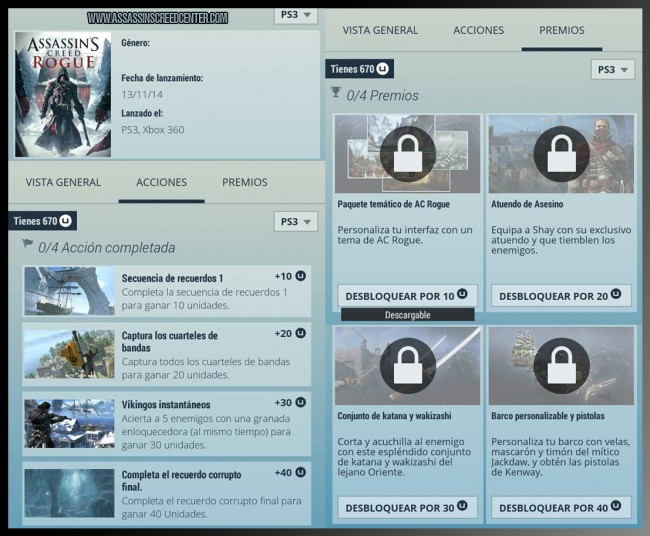The height and width of the screenshot is (536, 650).
Task: Click lock icon on Paquete temático de AC Rogue
Action: (x=407, y=153)
